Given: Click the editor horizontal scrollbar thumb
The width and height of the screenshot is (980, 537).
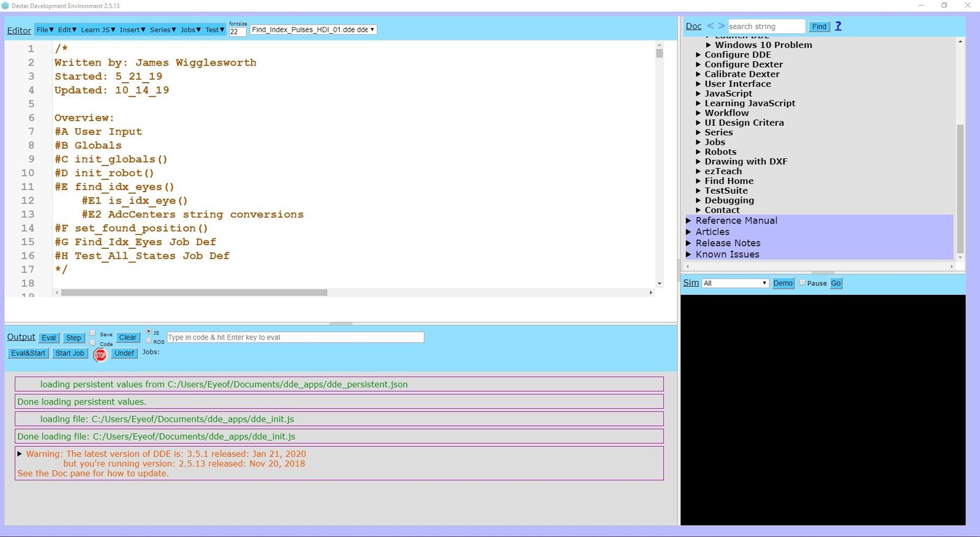Looking at the screenshot, I should [x=194, y=292].
